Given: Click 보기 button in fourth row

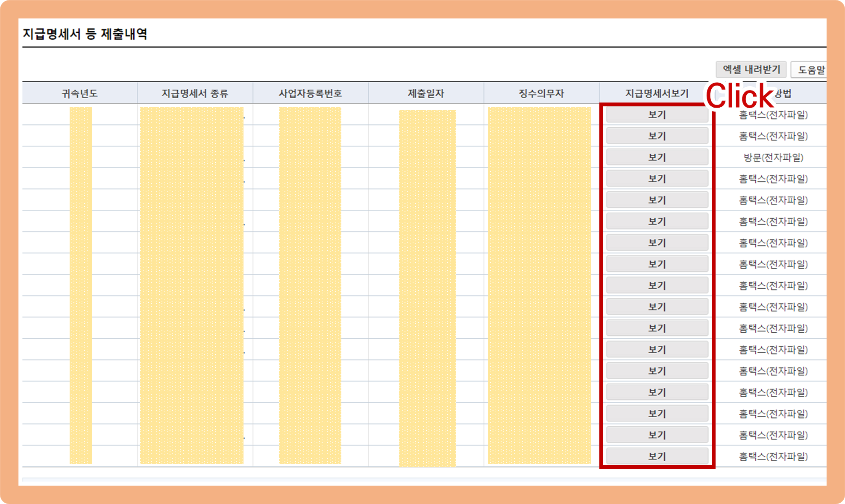Looking at the screenshot, I should tap(657, 179).
